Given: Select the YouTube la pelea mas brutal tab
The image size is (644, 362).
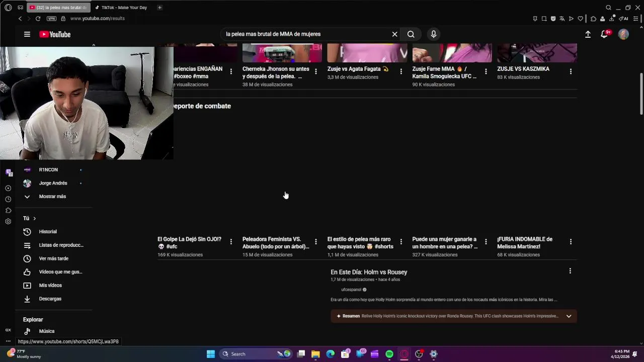Looking at the screenshot, I should point(57,8).
